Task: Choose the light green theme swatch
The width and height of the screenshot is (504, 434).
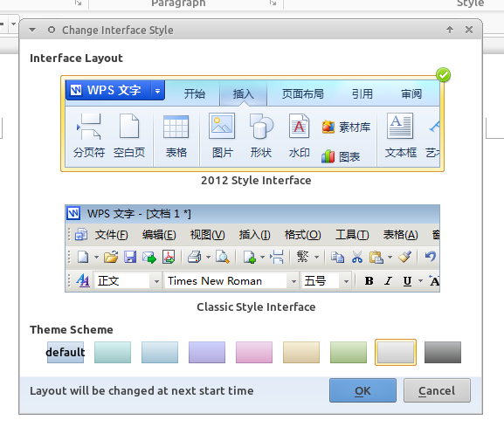Action: pyautogui.click(x=349, y=352)
